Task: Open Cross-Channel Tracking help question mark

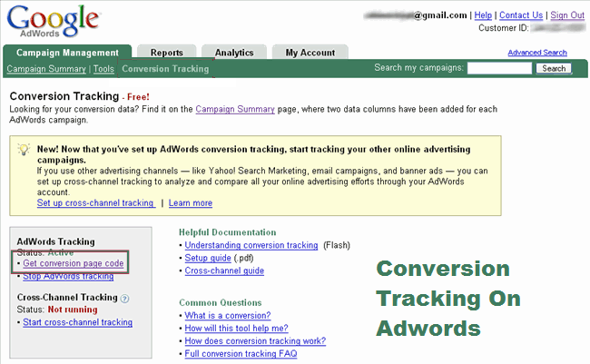Action: tap(124, 299)
